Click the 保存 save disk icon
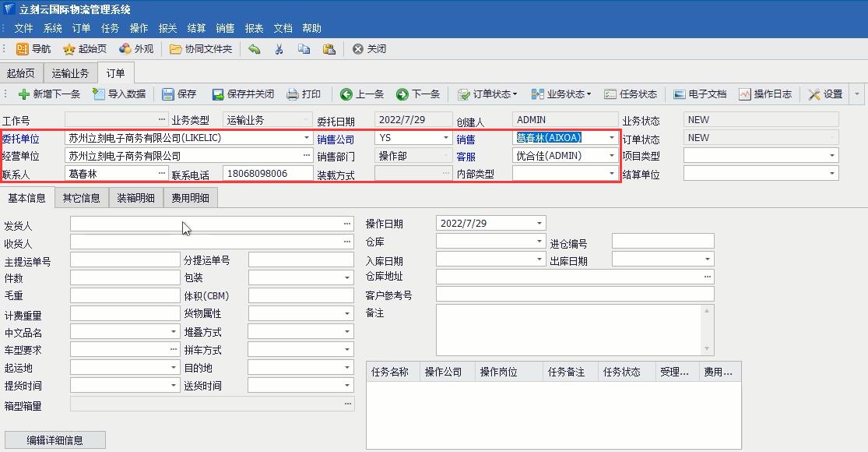Screen dimensions: 868x452 click(168, 94)
